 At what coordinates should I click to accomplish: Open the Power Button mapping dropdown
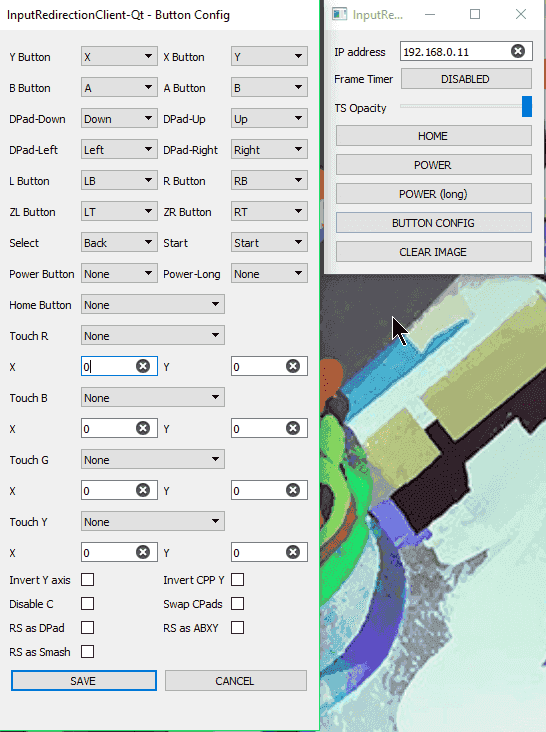tap(119, 274)
